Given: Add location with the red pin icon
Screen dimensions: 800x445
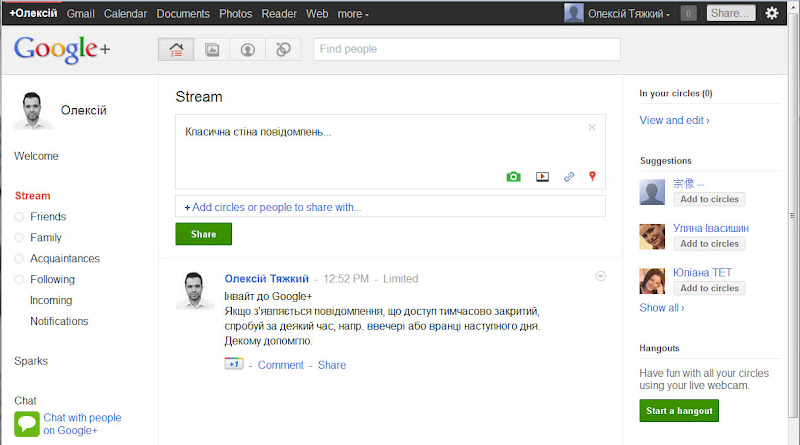Looking at the screenshot, I should pyautogui.click(x=592, y=176).
